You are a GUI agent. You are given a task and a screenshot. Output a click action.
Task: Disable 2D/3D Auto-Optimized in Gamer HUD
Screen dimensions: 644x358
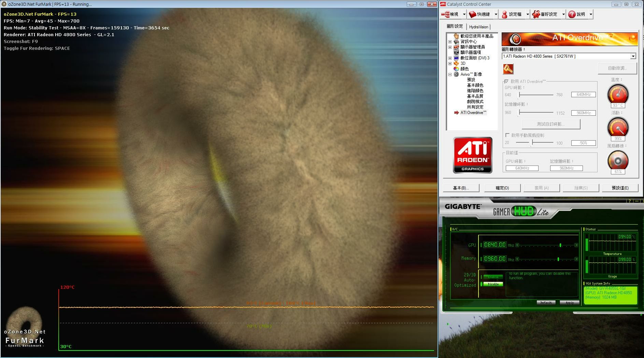pyautogui.click(x=493, y=284)
